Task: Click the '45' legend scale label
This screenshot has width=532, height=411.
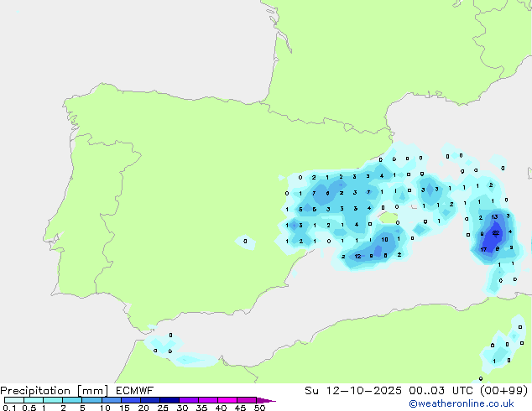Action: click(240, 408)
